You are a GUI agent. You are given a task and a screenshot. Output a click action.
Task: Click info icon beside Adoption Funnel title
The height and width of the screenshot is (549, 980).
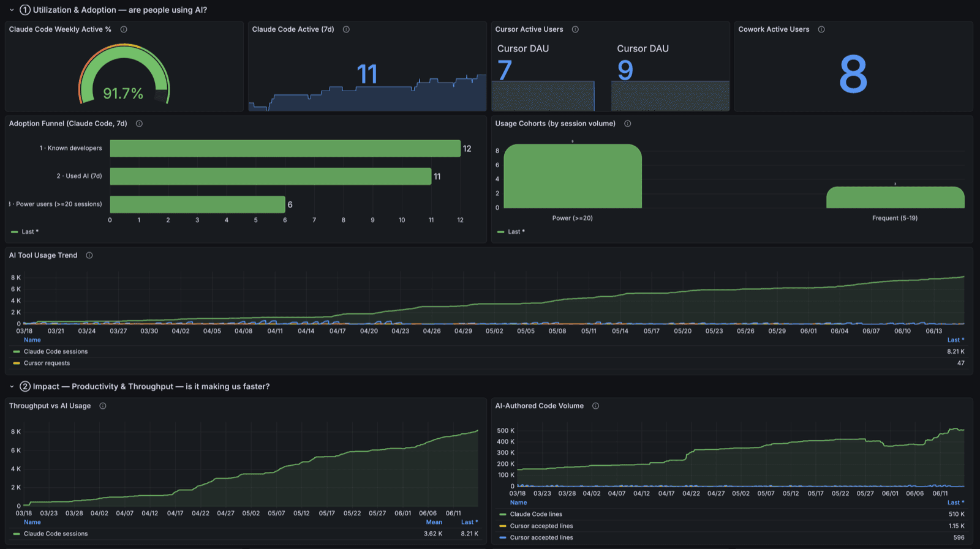[x=139, y=124]
